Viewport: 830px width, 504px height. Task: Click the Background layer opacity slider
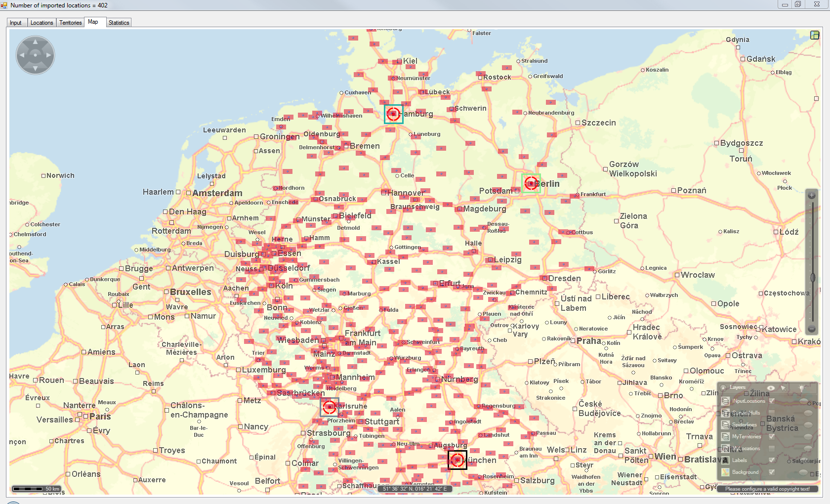[x=804, y=472]
